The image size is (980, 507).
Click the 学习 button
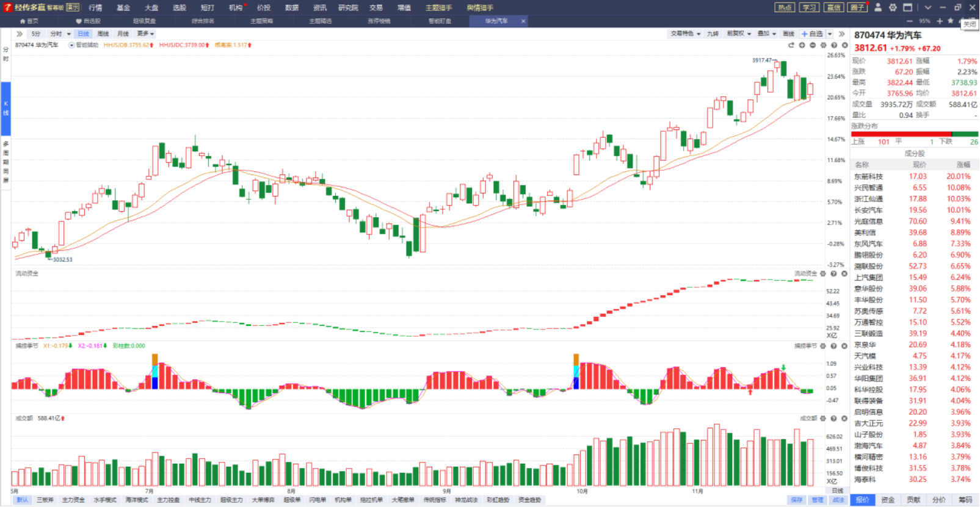(x=809, y=7)
